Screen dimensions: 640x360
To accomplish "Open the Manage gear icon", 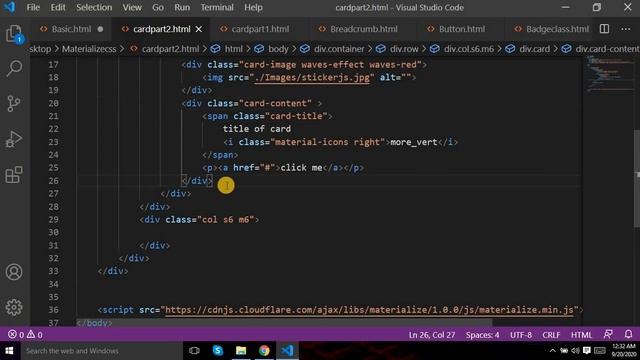I will pyautogui.click(x=14, y=307).
